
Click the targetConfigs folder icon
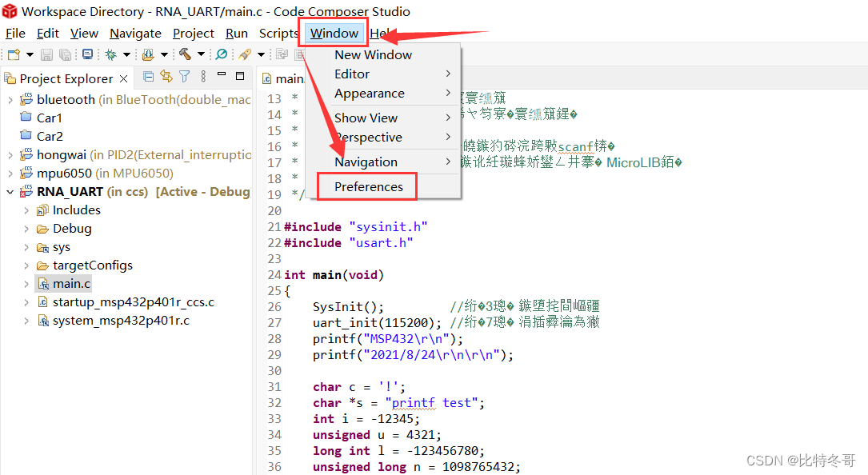tap(42, 265)
